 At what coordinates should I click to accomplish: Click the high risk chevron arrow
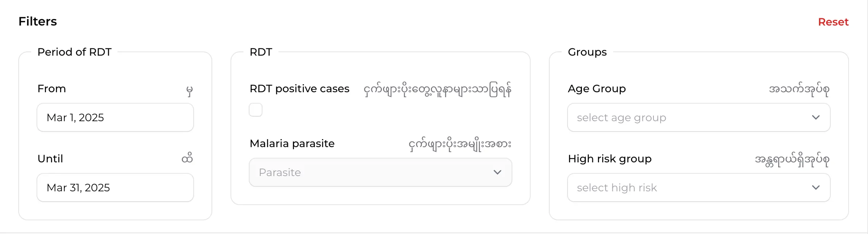coord(816,188)
